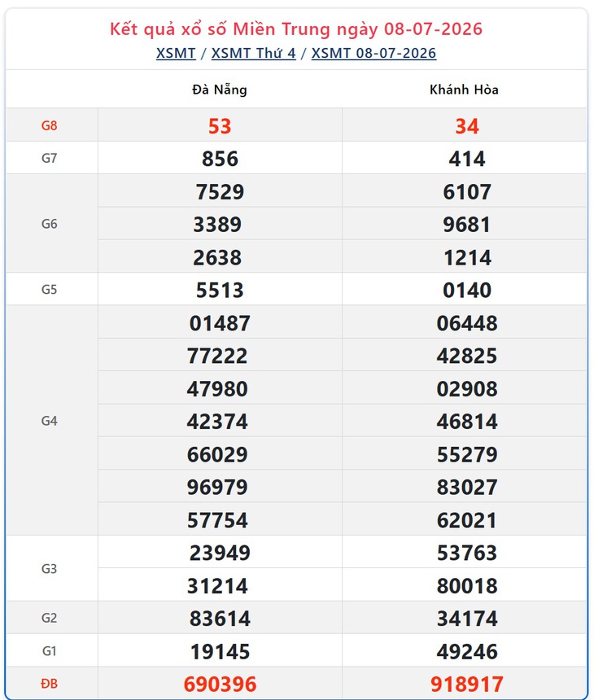Click Đà Nẵng special prize 690396
This screenshot has height=700, width=594.
[220, 684]
